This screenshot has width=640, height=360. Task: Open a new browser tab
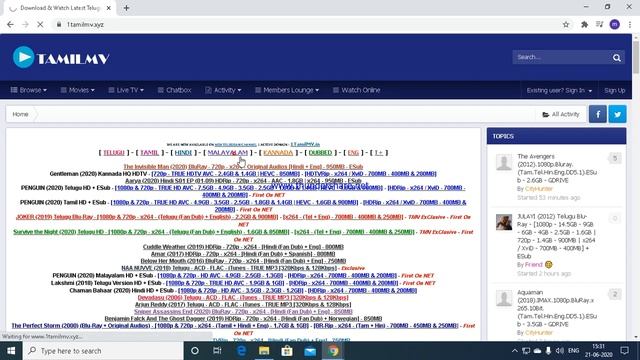[126, 8]
